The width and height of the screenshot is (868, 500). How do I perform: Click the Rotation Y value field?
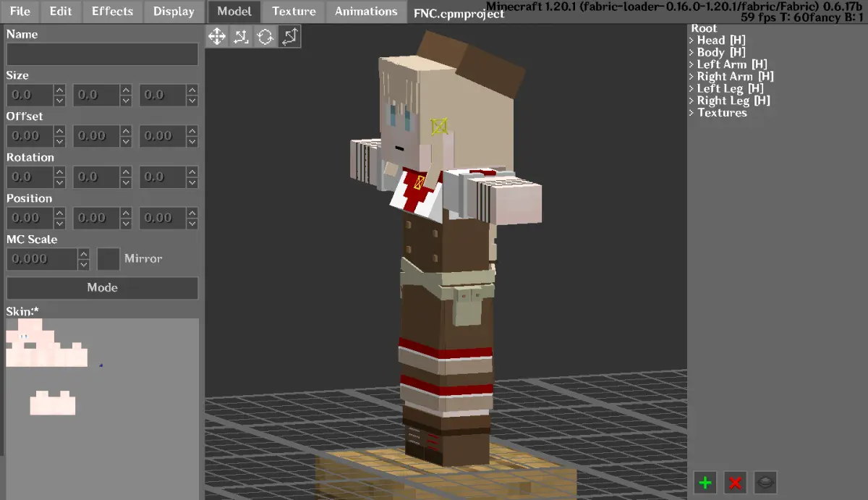pyautogui.click(x=95, y=177)
